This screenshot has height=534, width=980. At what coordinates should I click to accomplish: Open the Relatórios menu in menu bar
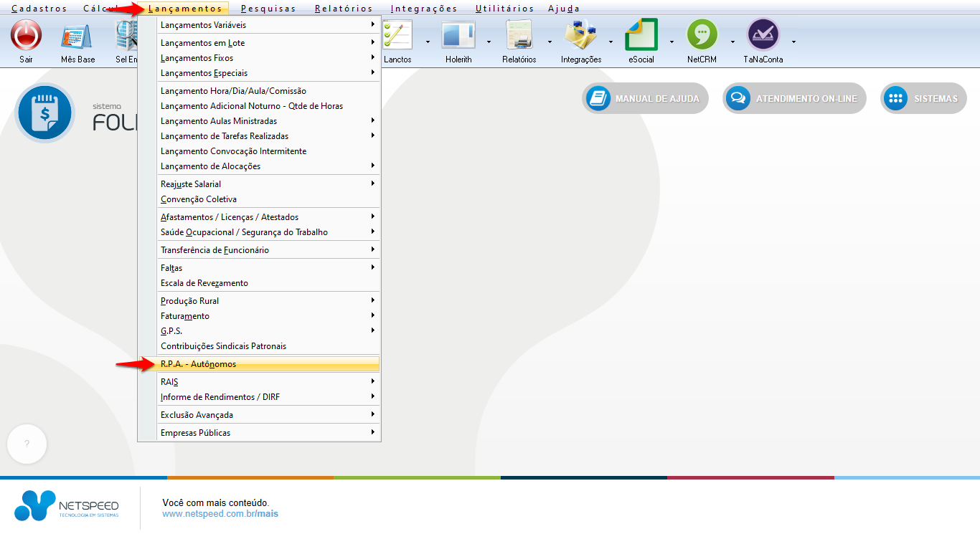(x=343, y=9)
